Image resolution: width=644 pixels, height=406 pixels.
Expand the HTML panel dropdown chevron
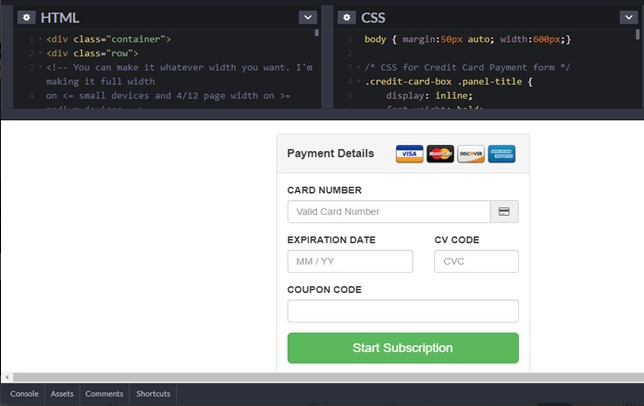point(307,18)
